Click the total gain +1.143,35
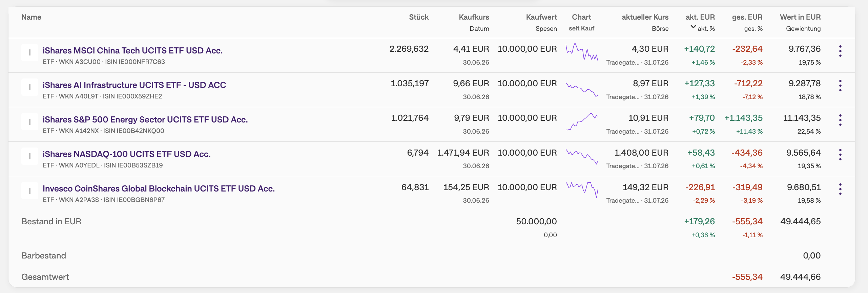The image size is (868, 293). coord(743,118)
